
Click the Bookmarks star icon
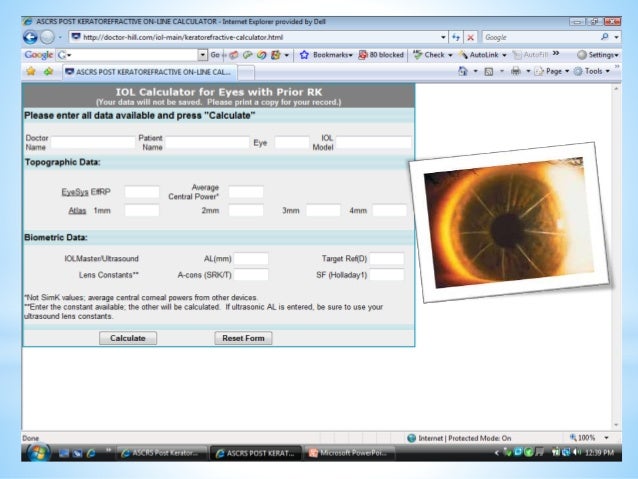coord(304,55)
